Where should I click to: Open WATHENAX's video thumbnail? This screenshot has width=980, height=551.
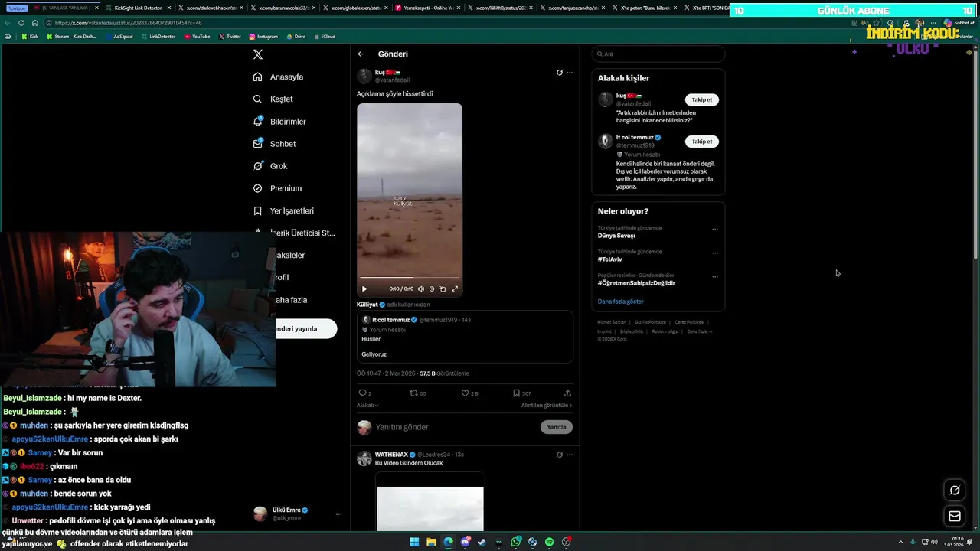click(x=430, y=501)
